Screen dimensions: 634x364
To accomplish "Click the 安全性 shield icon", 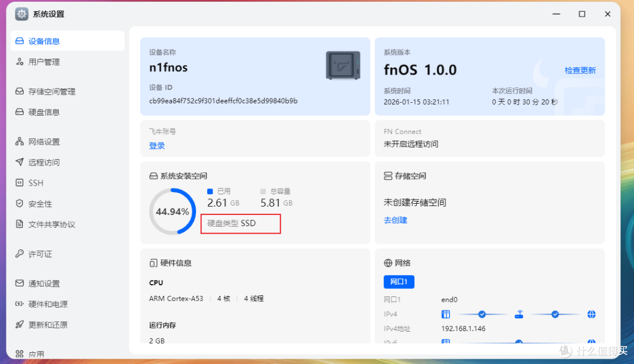I will pyautogui.click(x=19, y=204).
